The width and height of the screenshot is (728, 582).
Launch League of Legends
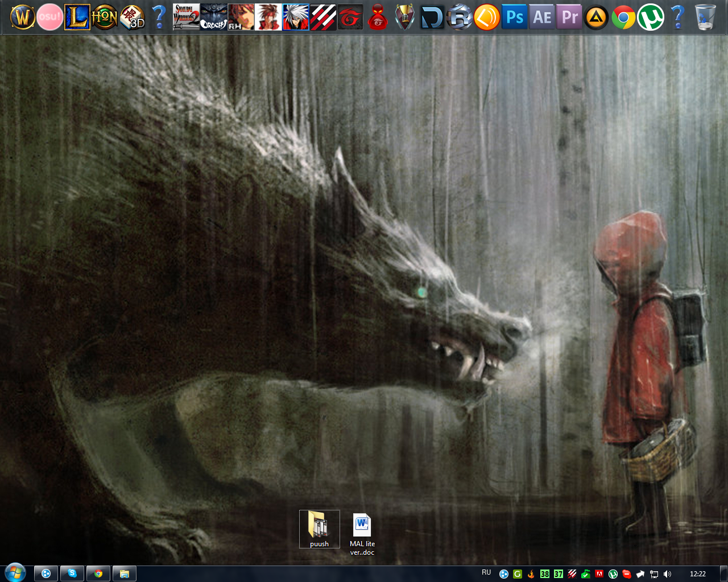[x=76, y=16]
